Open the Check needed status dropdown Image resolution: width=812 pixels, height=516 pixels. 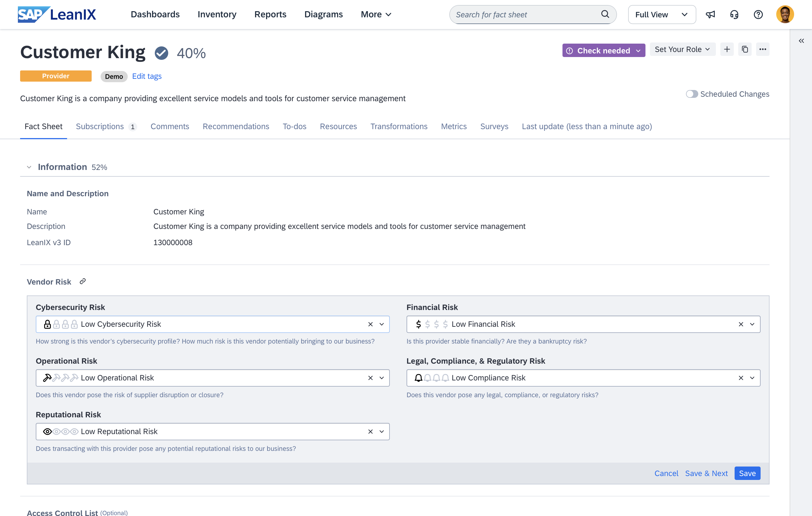point(604,50)
